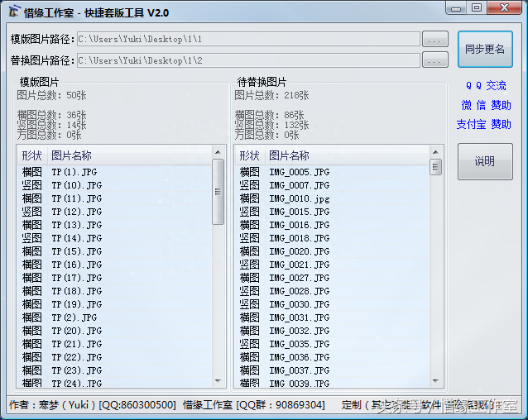The height and width of the screenshot is (420, 528).
Task: Click template list scrollbar thumb
Action: pyautogui.click(x=218, y=192)
